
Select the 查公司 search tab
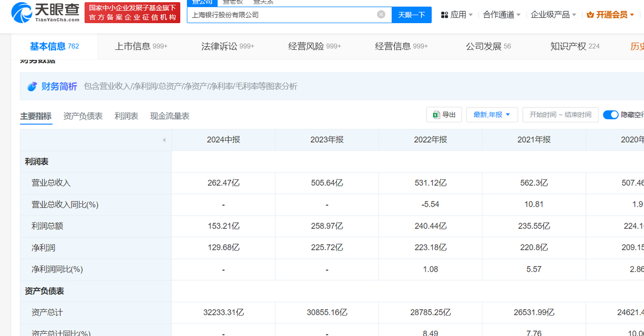[202, 3]
